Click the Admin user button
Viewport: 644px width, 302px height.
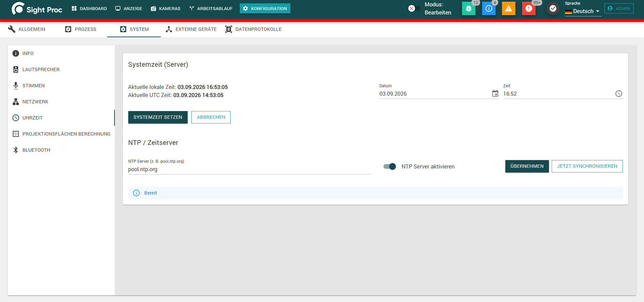coord(619,8)
